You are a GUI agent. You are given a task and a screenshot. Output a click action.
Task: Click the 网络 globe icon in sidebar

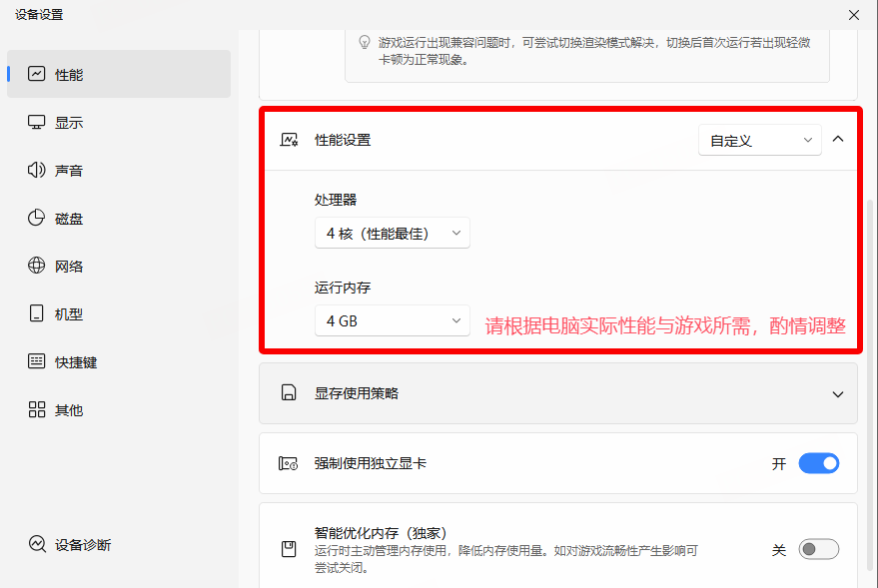37,267
